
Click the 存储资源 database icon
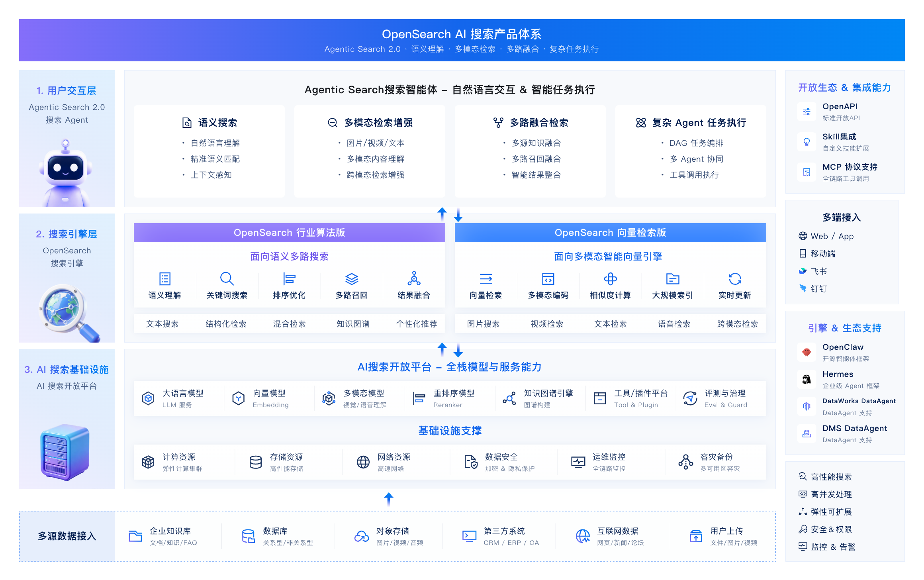pyautogui.click(x=256, y=462)
